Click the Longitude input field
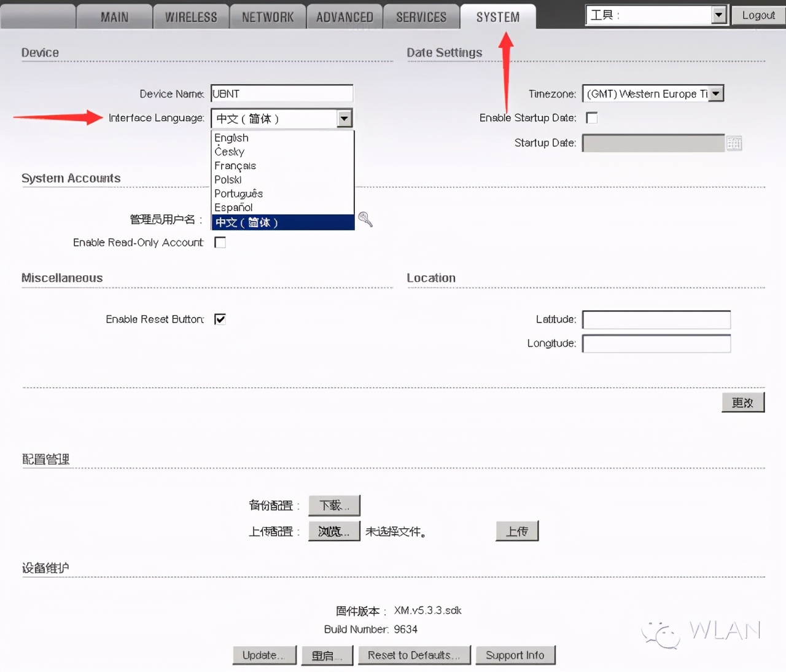 tap(656, 343)
